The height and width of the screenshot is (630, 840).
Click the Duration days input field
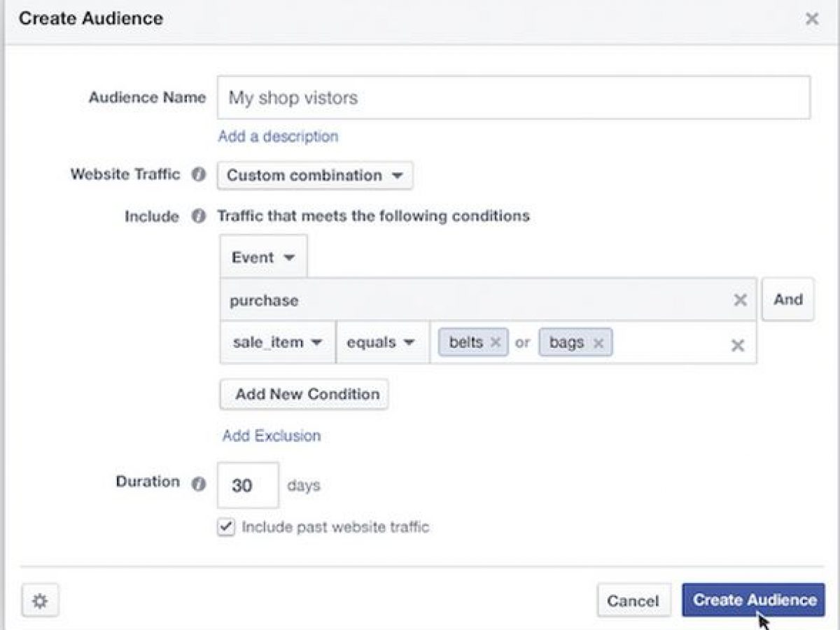248,485
